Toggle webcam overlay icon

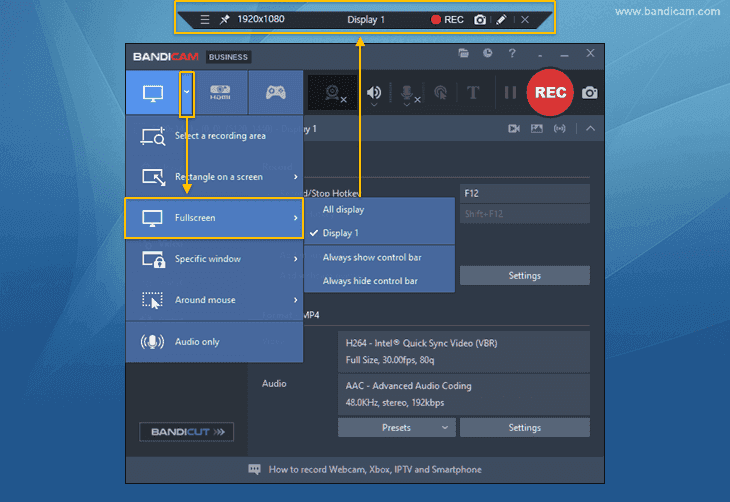(332, 93)
